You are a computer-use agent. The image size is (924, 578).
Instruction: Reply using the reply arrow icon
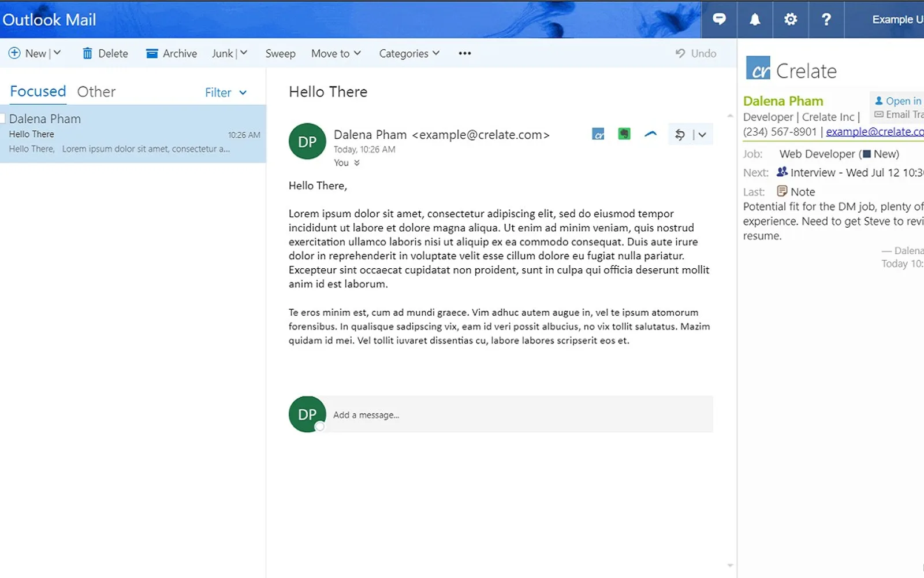(680, 135)
